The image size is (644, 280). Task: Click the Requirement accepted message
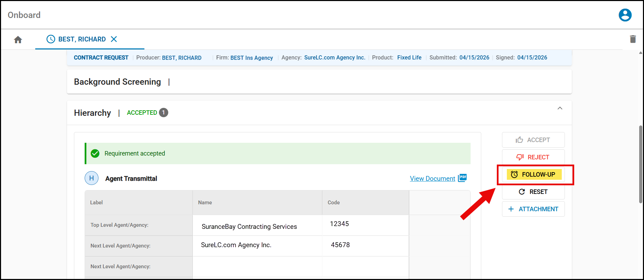[x=135, y=153]
